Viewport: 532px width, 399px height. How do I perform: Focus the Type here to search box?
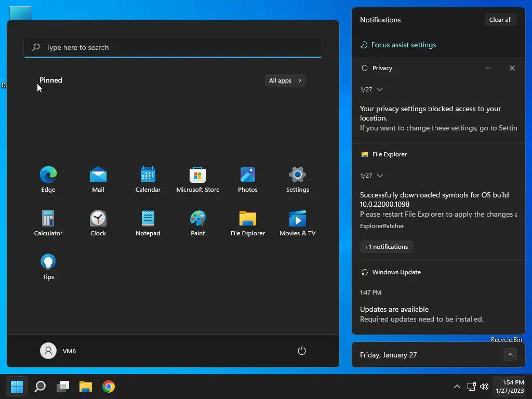[x=173, y=47]
